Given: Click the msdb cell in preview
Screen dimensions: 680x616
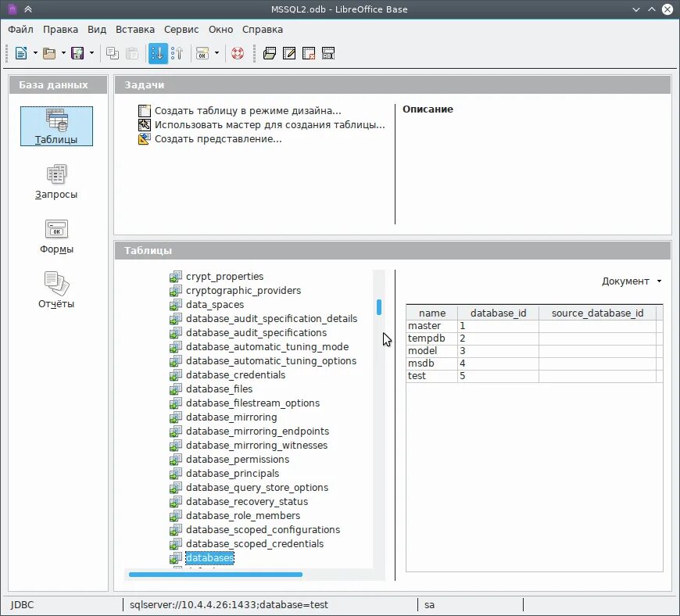Looking at the screenshot, I should pos(431,364).
